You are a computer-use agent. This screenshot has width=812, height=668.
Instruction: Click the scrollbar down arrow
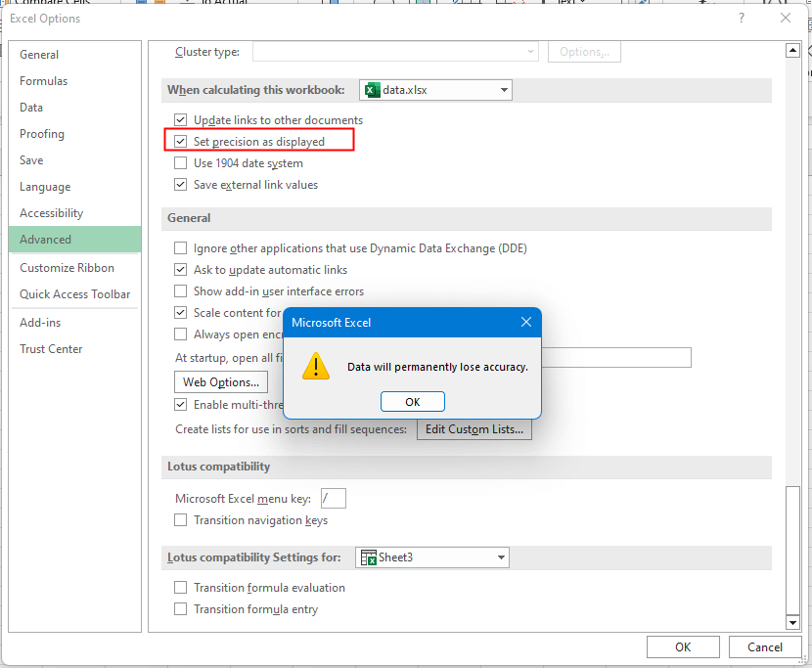point(793,622)
